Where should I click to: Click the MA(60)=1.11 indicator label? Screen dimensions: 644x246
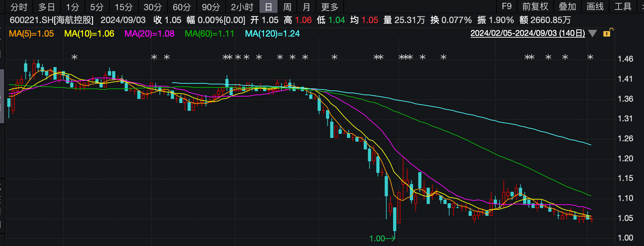click(209, 34)
